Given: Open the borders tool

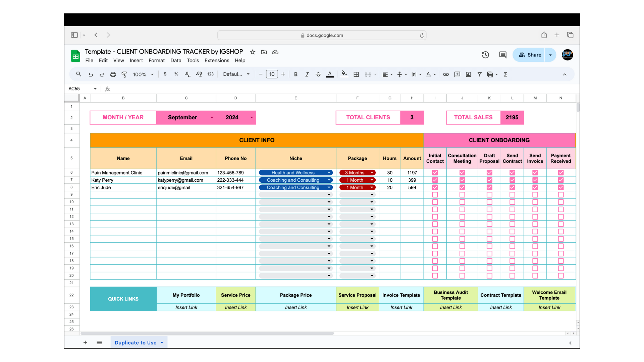Looking at the screenshot, I should tap(356, 74).
